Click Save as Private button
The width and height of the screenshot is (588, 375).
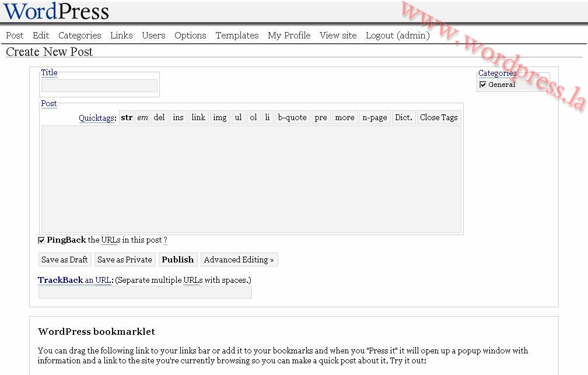[125, 260]
